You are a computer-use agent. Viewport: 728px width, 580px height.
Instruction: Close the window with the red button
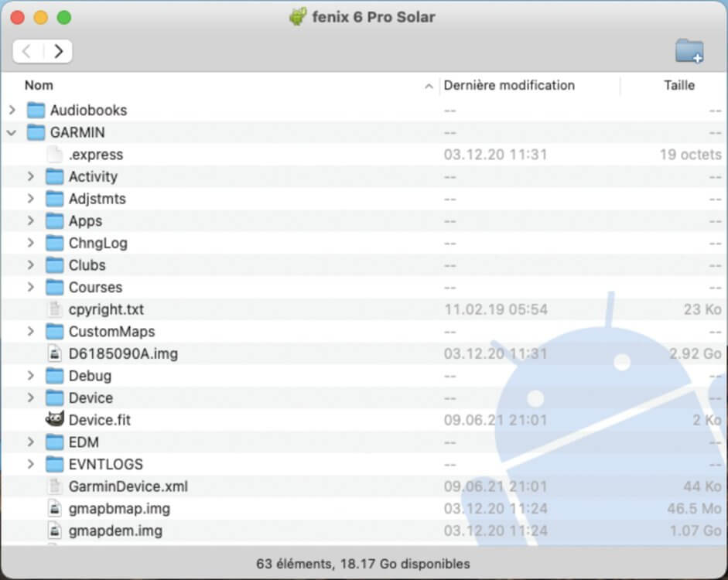coord(18,18)
